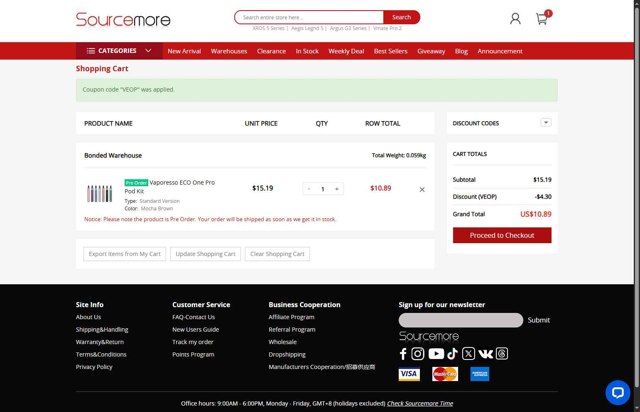This screenshot has width=640, height=412.
Task: Open Weekly Deal menu item
Action: click(346, 51)
